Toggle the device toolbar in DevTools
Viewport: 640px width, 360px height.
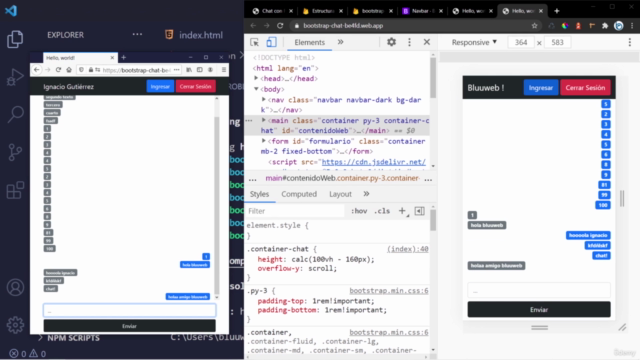click(271, 42)
